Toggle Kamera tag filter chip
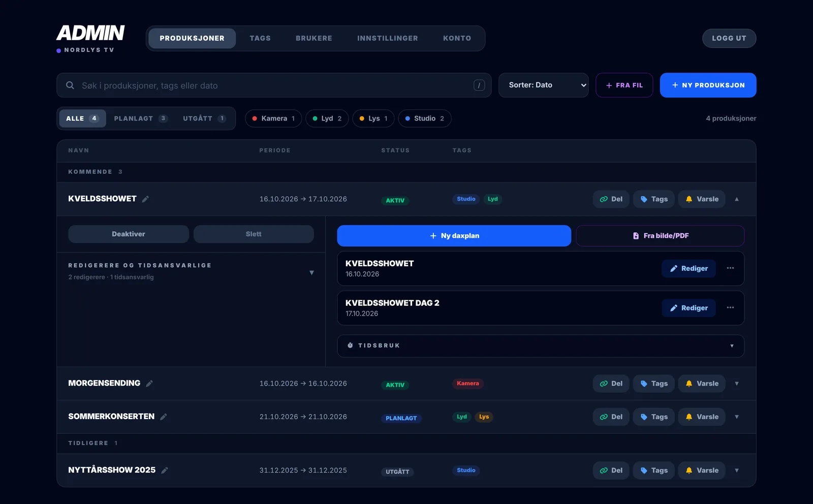Screen dimensions: 813x504 [x=273, y=118]
